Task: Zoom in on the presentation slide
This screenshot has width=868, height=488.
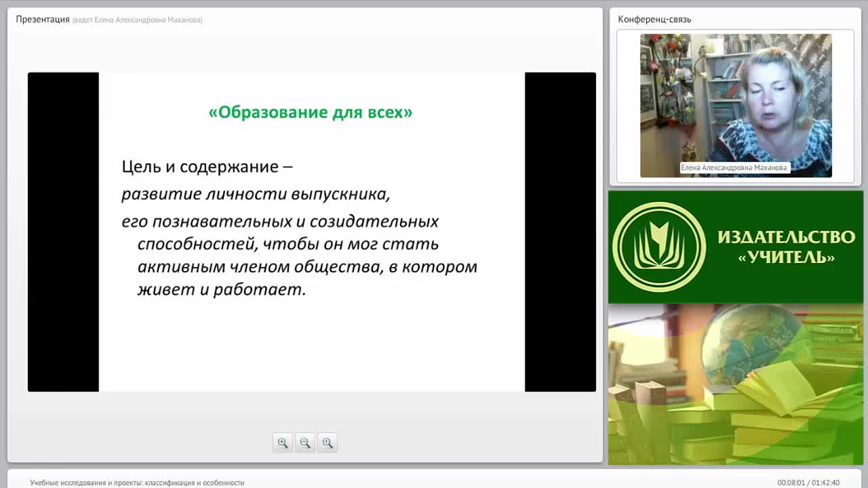Action: click(283, 443)
